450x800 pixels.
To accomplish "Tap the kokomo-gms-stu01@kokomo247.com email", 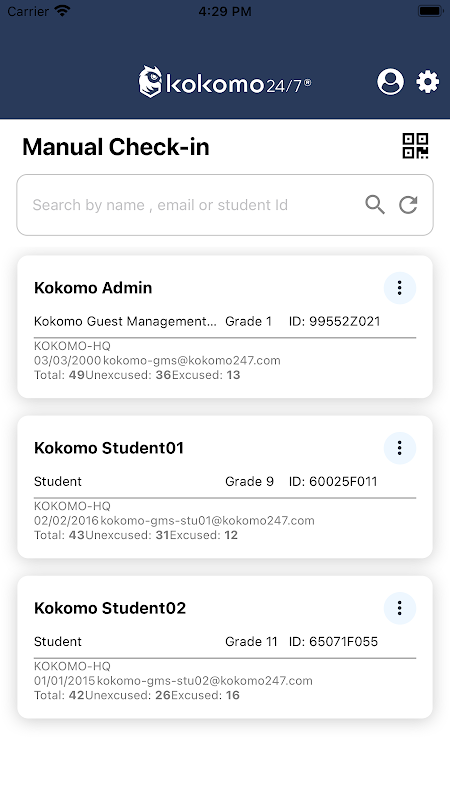I will coord(207,521).
